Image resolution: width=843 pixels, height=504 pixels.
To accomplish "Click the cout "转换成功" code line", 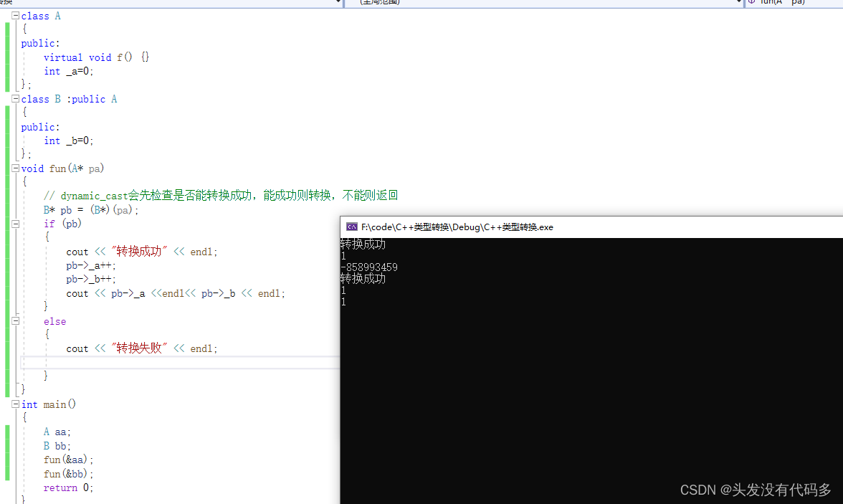I will (142, 251).
